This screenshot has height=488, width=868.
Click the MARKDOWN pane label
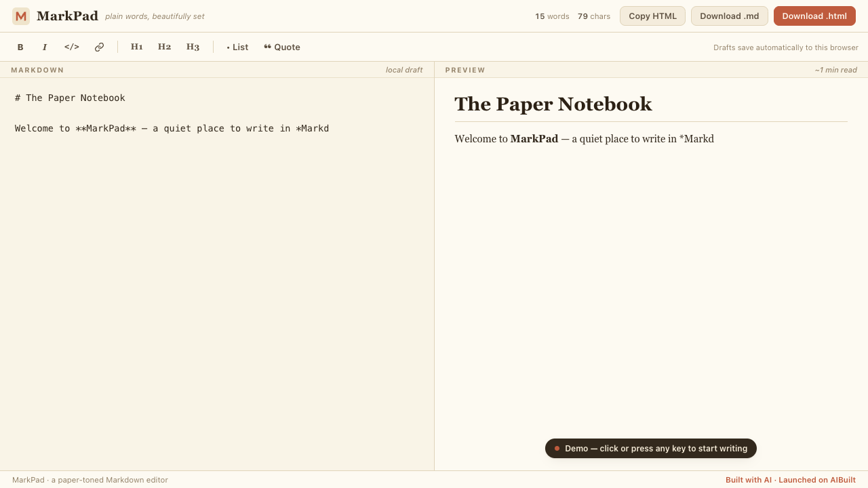click(x=37, y=70)
